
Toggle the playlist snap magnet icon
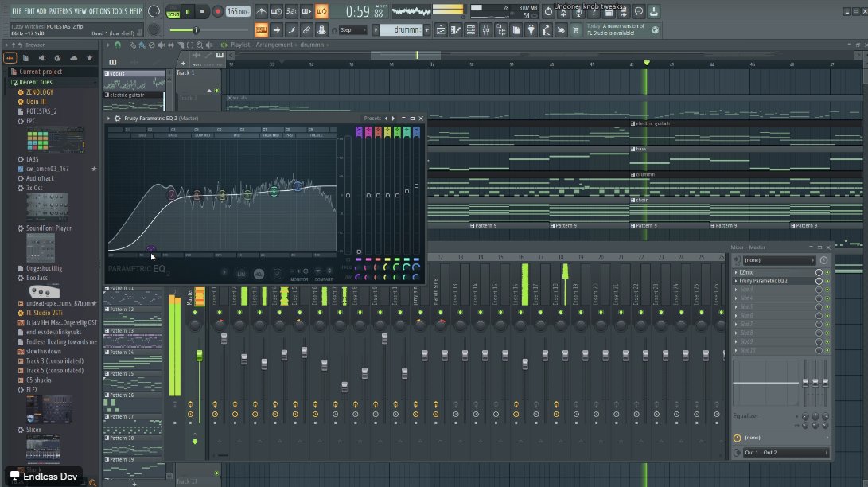pyautogui.click(x=118, y=45)
